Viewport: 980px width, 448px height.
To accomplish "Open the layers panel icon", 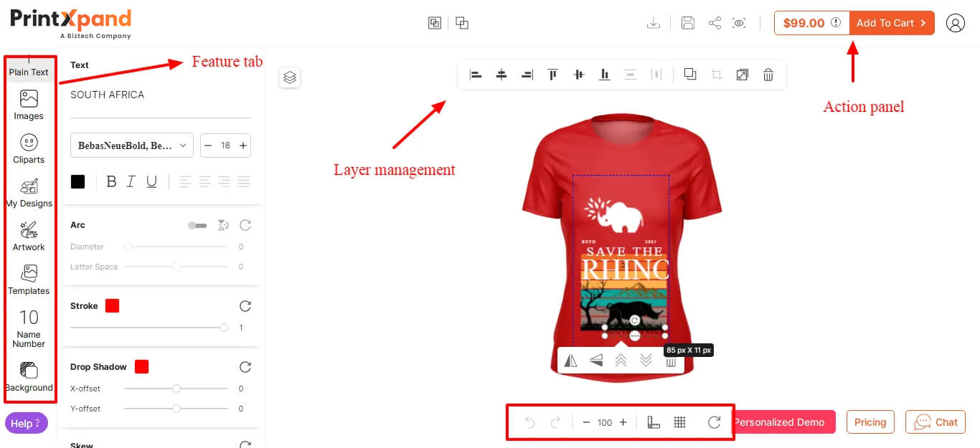I will (x=290, y=77).
